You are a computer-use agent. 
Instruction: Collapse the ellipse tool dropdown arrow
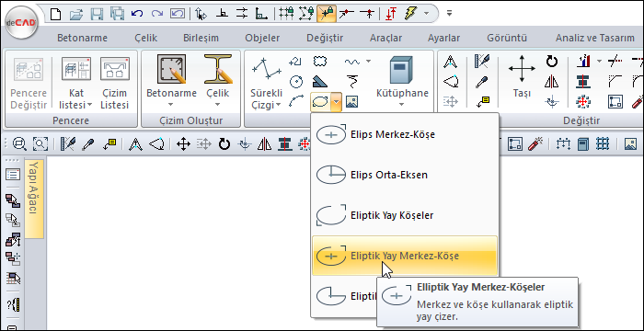point(337,101)
